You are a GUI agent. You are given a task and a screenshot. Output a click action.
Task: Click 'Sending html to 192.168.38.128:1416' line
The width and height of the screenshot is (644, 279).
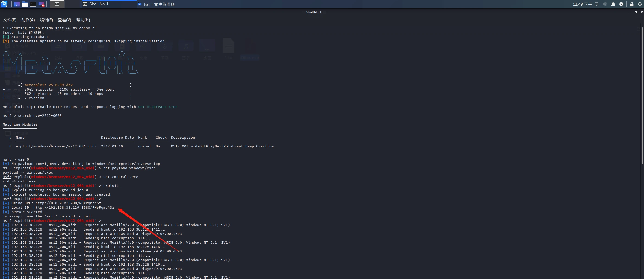click(84, 247)
